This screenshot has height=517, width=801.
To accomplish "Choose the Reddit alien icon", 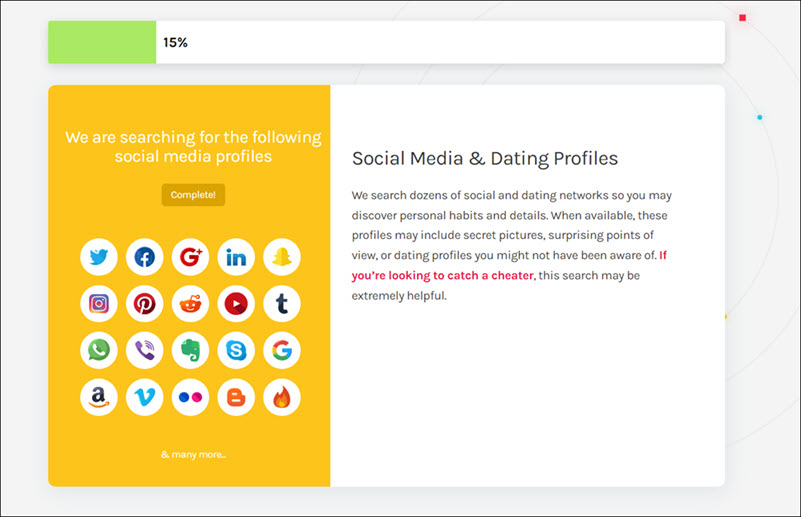I will click(x=190, y=303).
